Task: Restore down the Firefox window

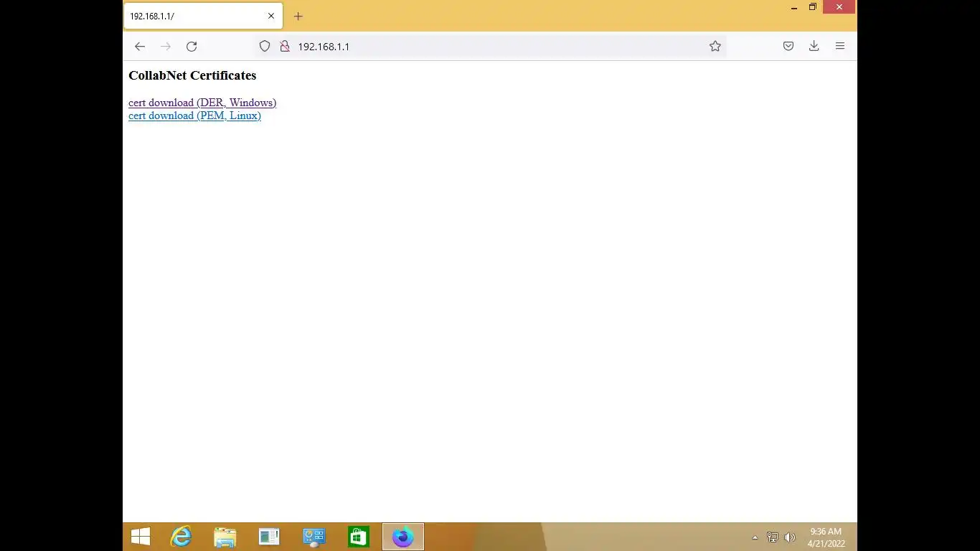Action: click(813, 7)
